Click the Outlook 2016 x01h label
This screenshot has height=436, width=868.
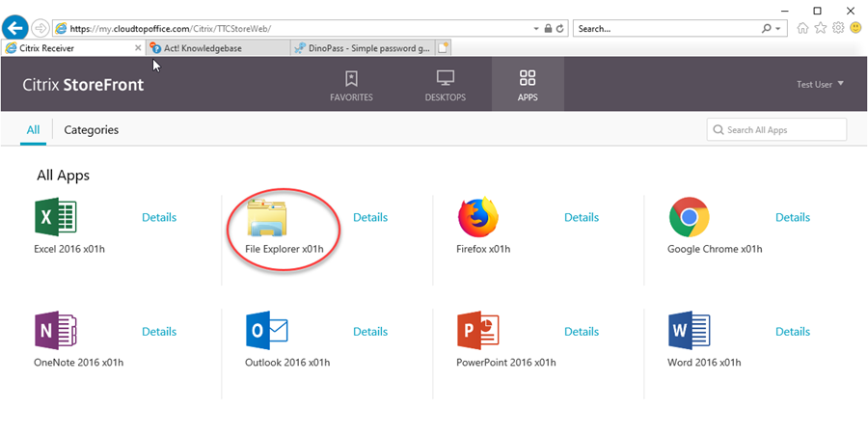click(x=287, y=363)
